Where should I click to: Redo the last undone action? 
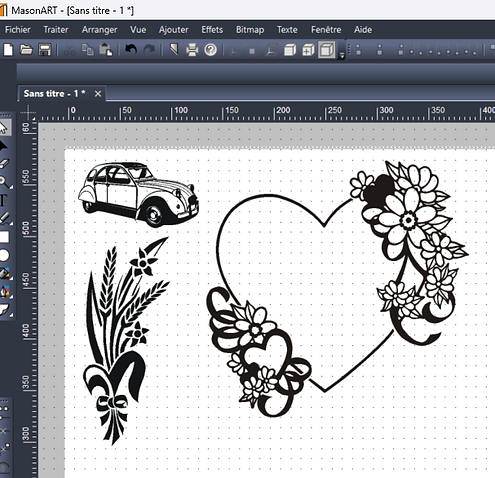tap(149, 50)
